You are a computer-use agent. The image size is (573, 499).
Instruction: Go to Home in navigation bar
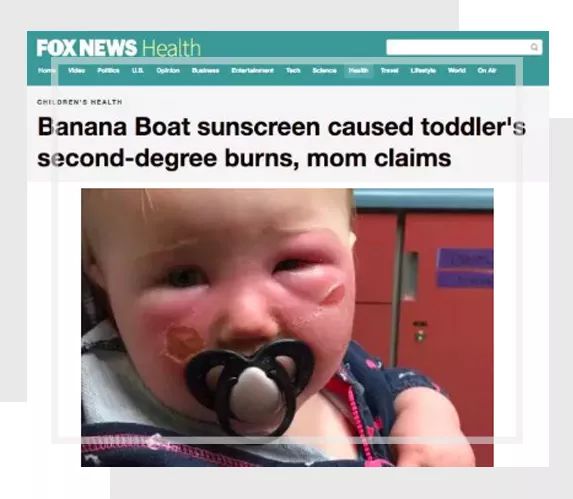point(45,71)
